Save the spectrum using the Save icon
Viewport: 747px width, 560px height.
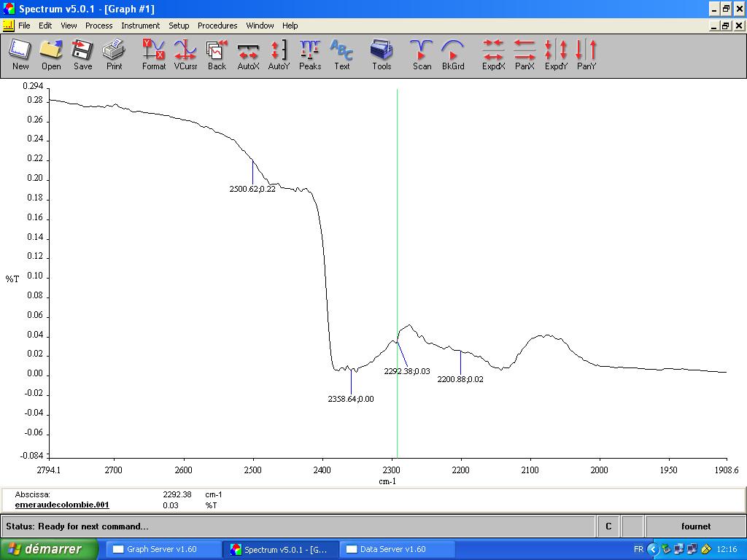(82, 55)
